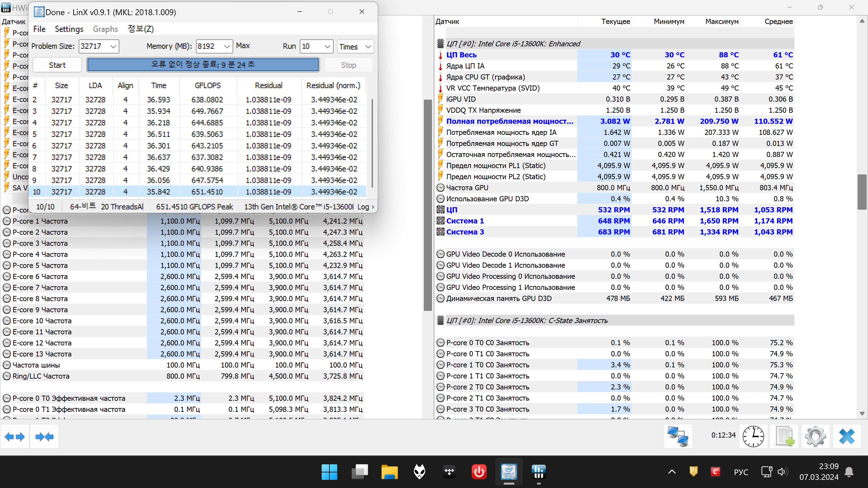Click the collapse columns blue arrows icon
The width and height of the screenshot is (868, 488).
tap(45, 437)
